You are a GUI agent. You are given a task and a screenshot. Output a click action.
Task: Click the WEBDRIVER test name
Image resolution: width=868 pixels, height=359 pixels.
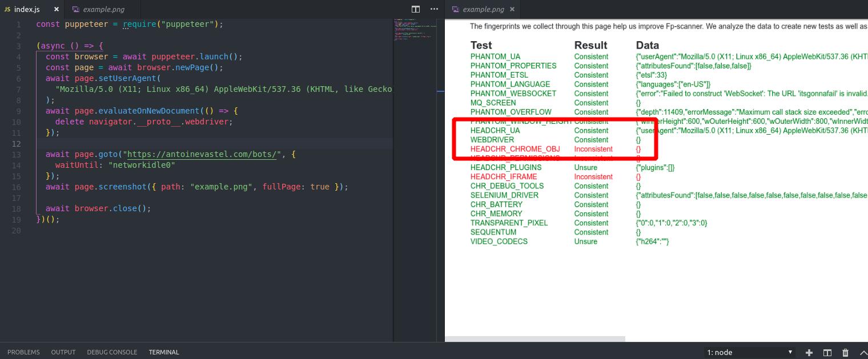[x=492, y=140]
